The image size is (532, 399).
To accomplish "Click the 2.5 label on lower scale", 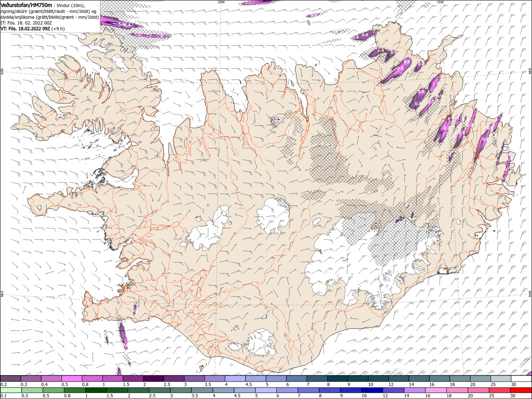I will (152, 396).
